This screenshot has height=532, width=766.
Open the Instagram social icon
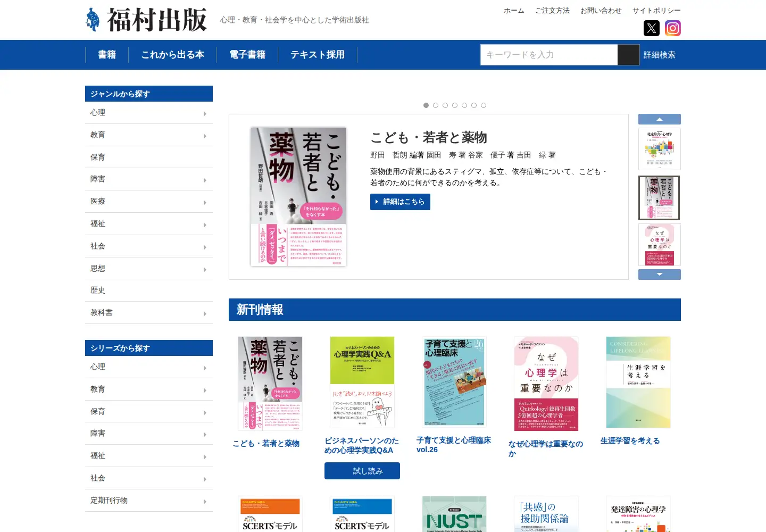(x=673, y=28)
